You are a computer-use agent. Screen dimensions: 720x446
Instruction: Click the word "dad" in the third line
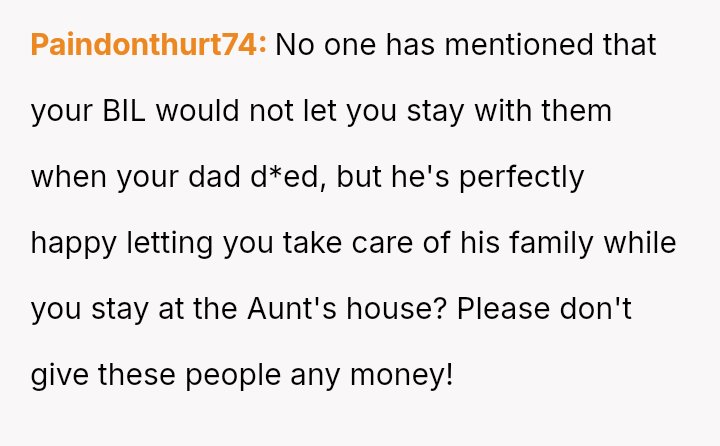tap(214, 177)
